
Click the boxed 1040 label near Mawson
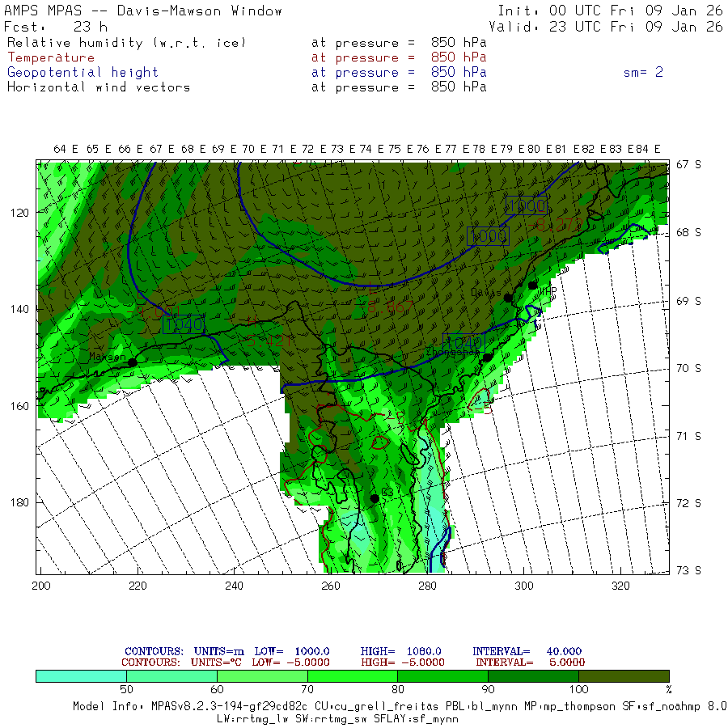pyautogui.click(x=184, y=324)
